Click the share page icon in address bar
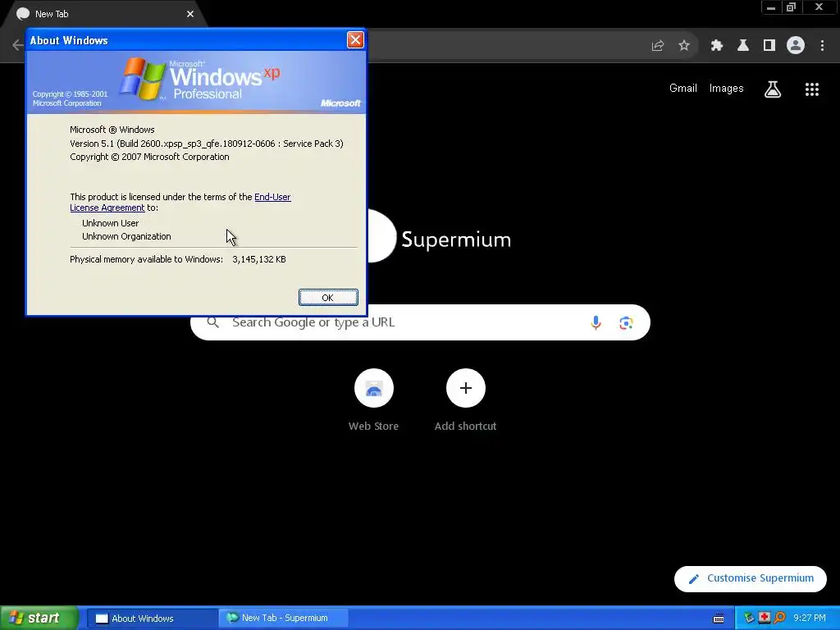The width and height of the screenshot is (840, 630). [657, 46]
